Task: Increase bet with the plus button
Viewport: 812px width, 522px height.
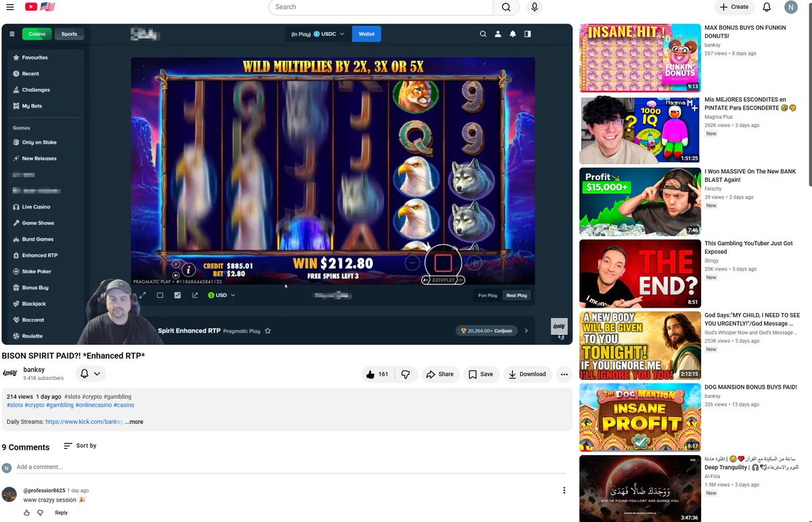Action: (474, 263)
